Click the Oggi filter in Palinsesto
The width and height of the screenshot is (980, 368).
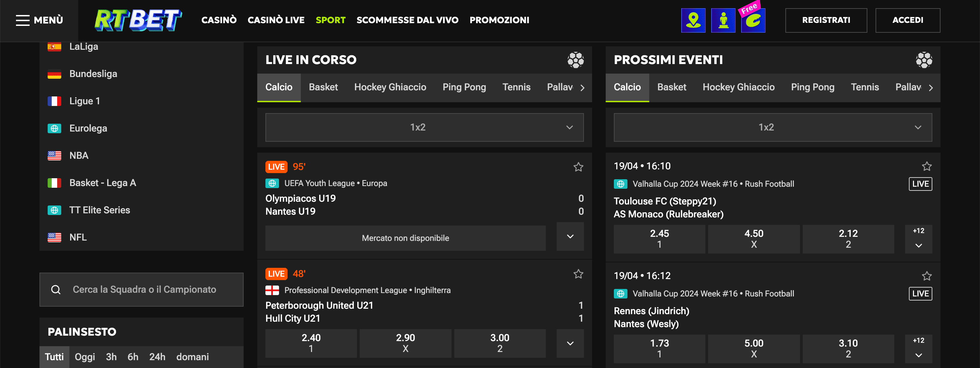click(84, 357)
